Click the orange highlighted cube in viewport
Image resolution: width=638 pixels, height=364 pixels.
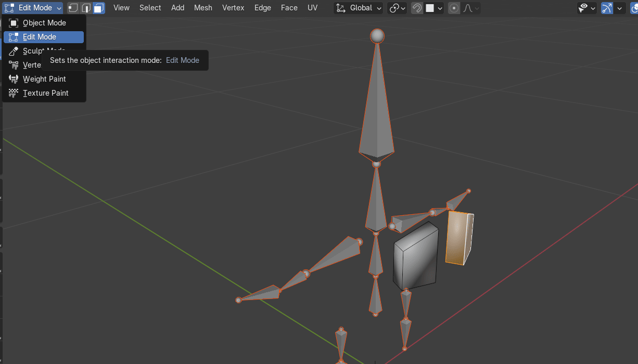[458, 238]
